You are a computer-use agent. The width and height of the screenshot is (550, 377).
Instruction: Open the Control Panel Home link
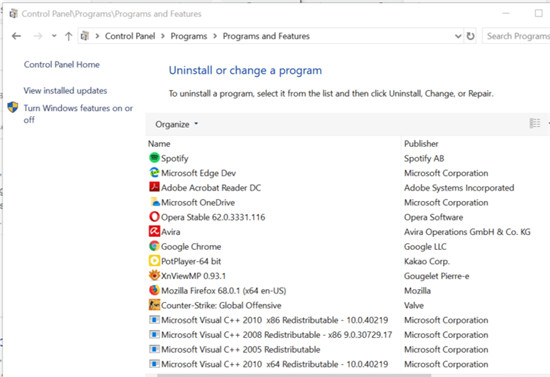tap(62, 65)
